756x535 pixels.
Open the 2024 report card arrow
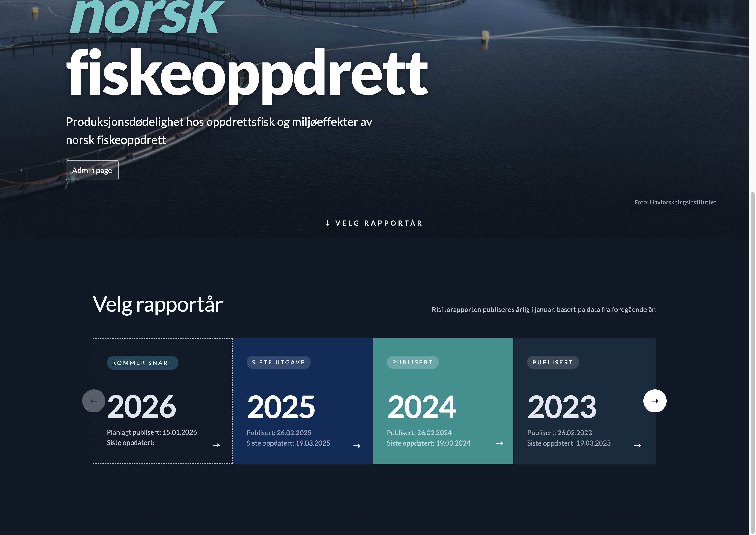tap(499, 443)
